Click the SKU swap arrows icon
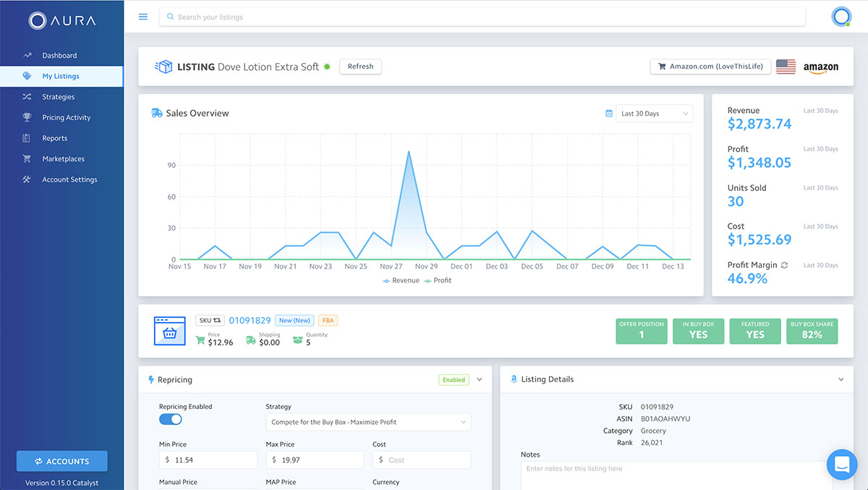Viewport: 868px width, 490px height. coord(217,320)
